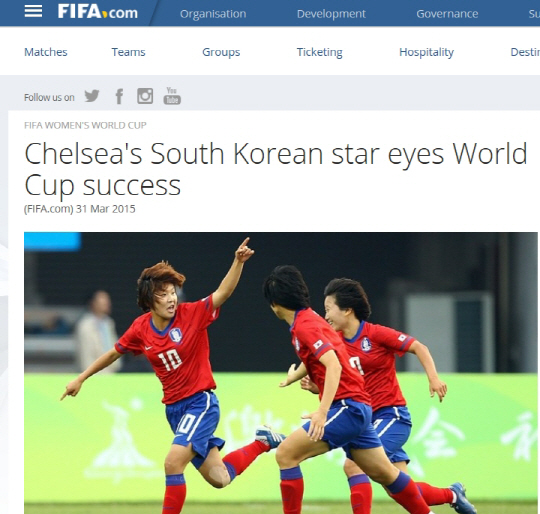Screen dimensions: 540x514
Task: Open FIFA's Twitter page icon
Action: point(92,96)
